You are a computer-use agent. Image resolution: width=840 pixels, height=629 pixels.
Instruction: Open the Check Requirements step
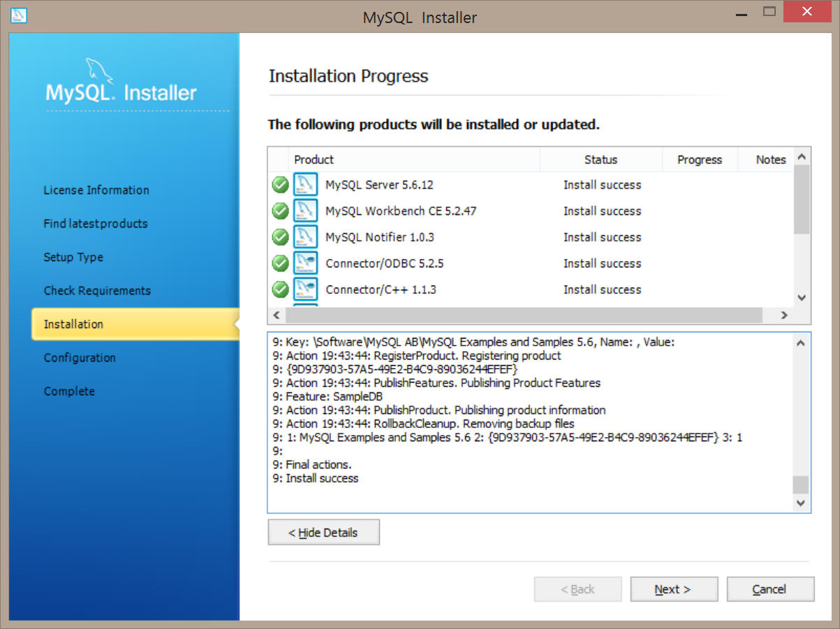coord(97,290)
